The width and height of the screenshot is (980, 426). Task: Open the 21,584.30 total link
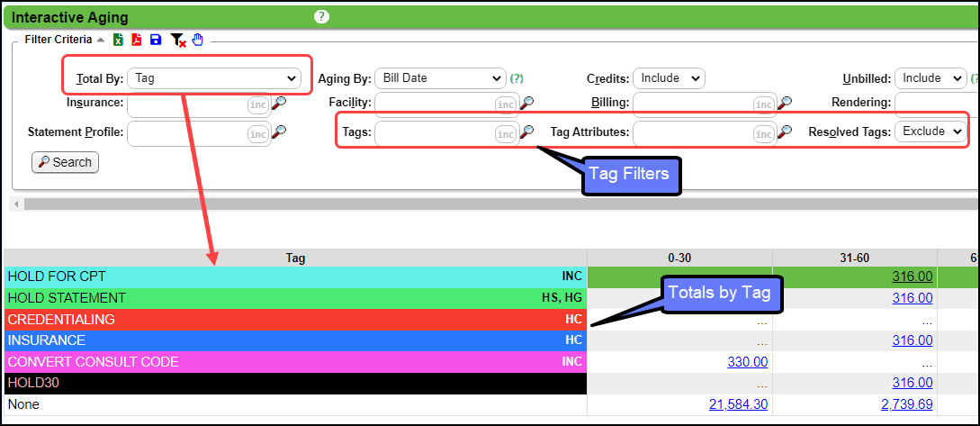[x=738, y=405]
